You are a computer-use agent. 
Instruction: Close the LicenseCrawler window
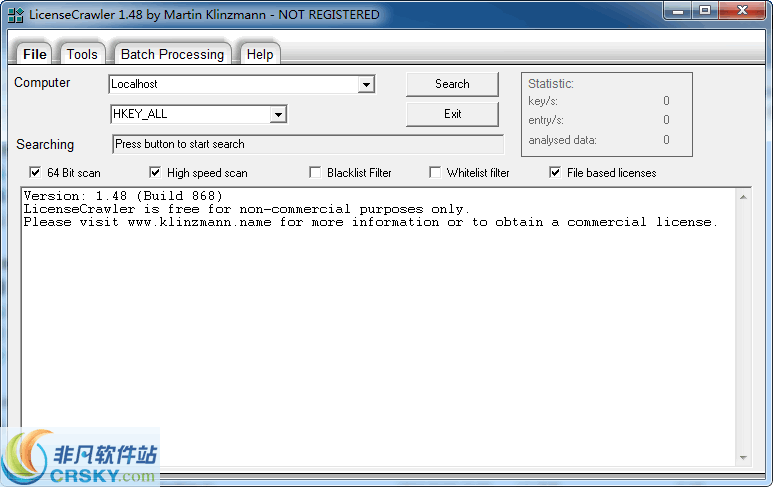[x=742, y=10]
